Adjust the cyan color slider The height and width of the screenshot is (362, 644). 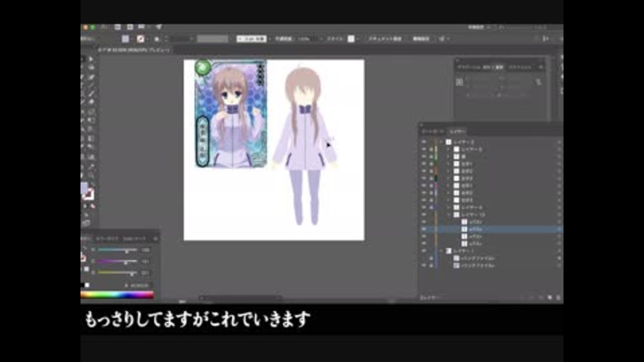117,250
